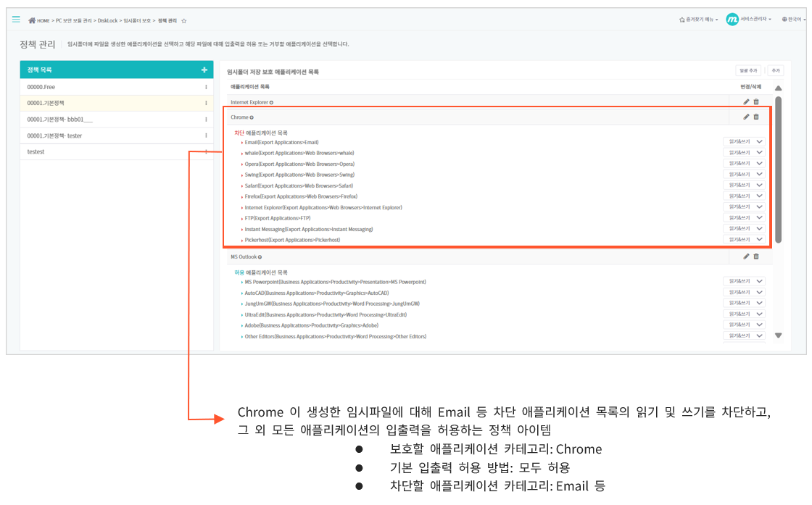Select the UltraEdit allowed entry

tap(326, 314)
